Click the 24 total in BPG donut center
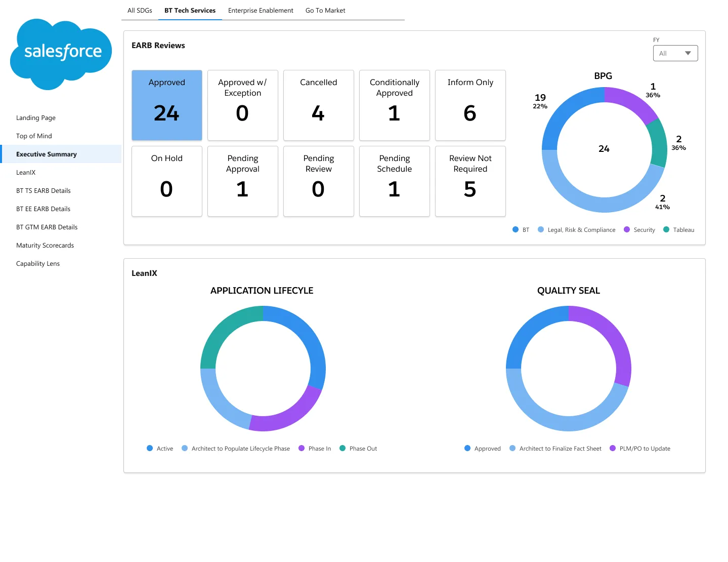This screenshot has height=562, width=728. tap(604, 149)
